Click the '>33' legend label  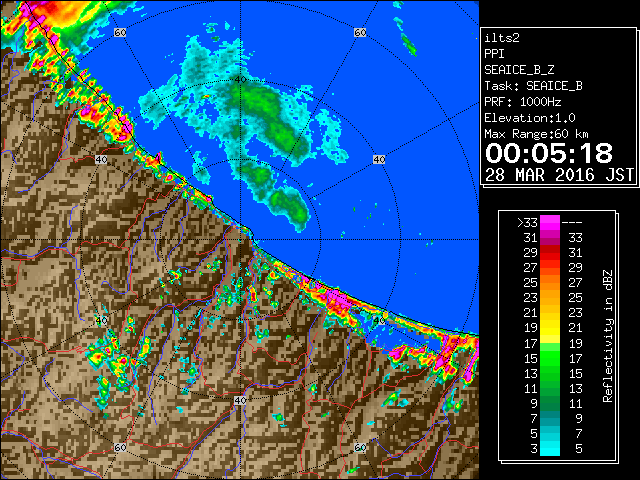(x=527, y=223)
